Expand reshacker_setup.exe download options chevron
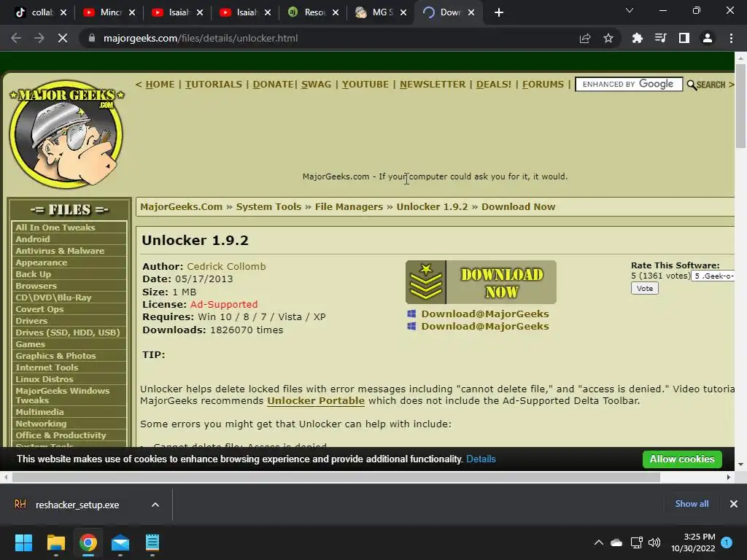This screenshot has height=560, width=747. tap(155, 505)
